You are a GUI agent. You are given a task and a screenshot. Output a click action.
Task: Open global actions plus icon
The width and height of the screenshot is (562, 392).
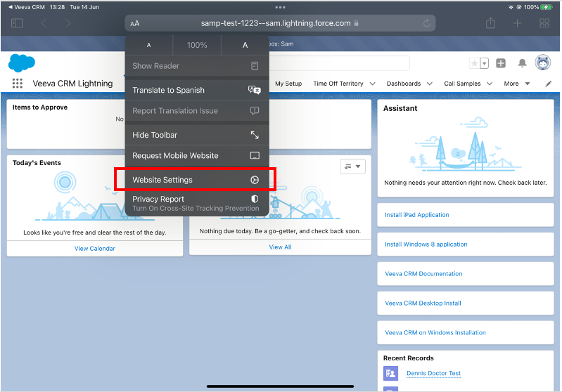point(501,63)
